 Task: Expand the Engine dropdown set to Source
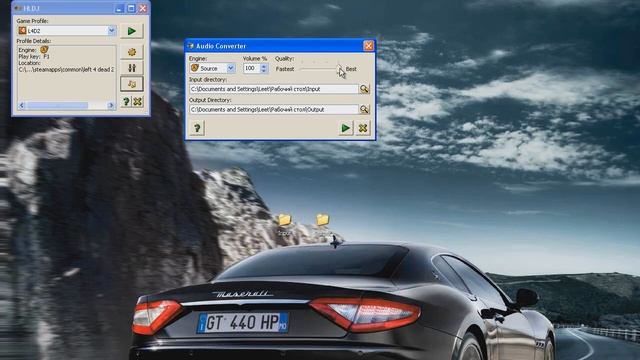tap(231, 68)
